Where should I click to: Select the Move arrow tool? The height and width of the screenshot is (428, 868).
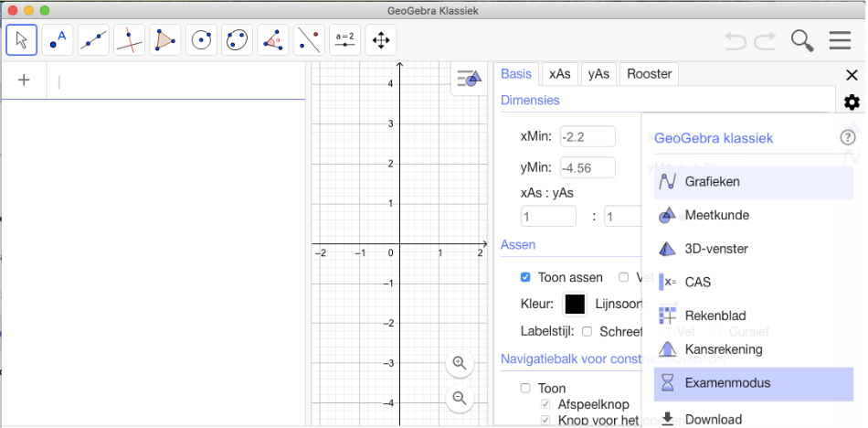[22, 40]
